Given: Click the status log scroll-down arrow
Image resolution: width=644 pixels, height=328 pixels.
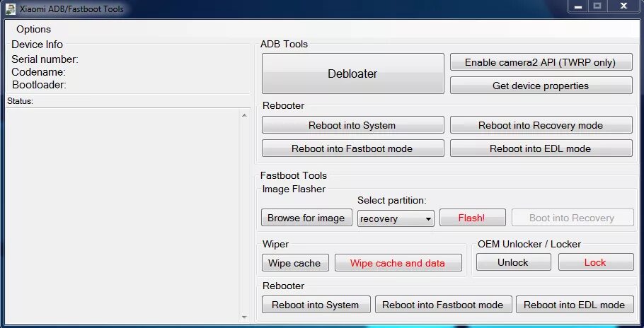Looking at the screenshot, I should [244, 317].
